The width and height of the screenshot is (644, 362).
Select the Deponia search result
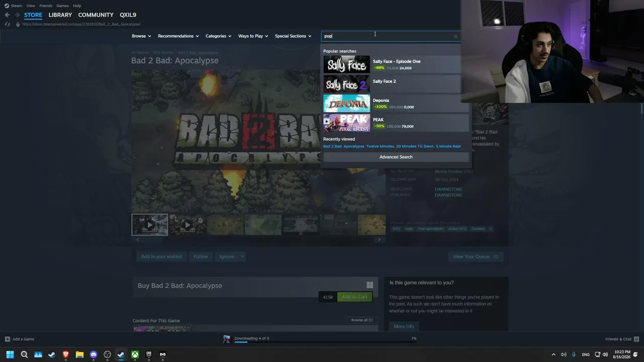point(396,103)
